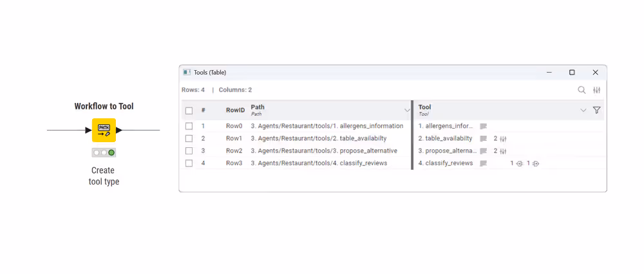Screen dimensions: 644x274
Task: Open table settings sliders icon at top right
Action: click(x=597, y=90)
